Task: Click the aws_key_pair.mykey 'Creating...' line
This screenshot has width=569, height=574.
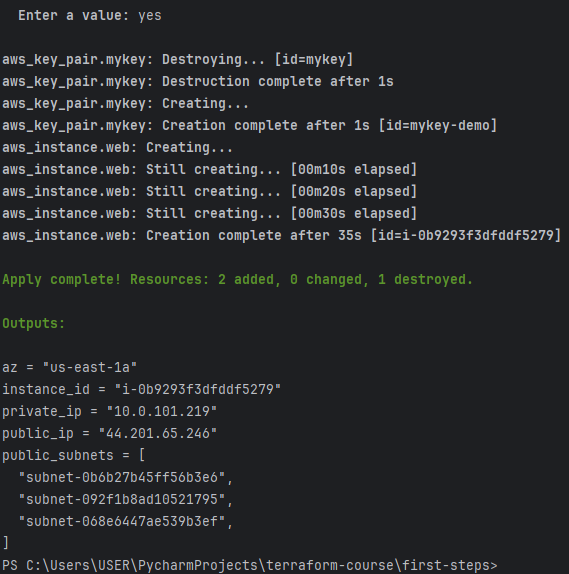Action: point(126,104)
